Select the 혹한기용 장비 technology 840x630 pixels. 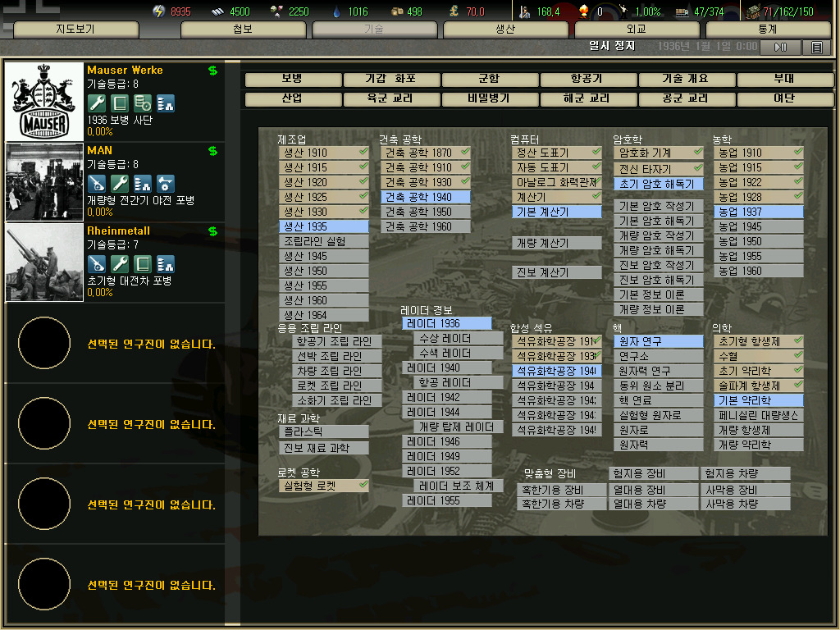coord(561,490)
